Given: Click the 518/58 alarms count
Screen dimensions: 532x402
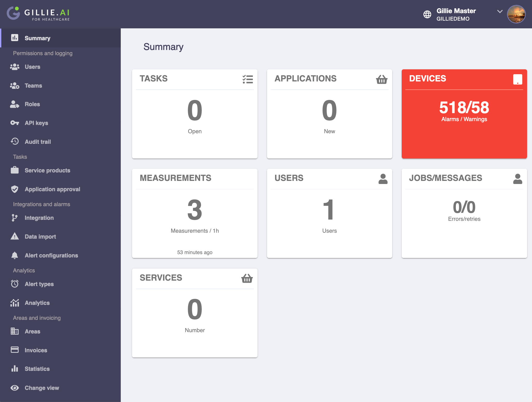Looking at the screenshot, I should (464, 107).
